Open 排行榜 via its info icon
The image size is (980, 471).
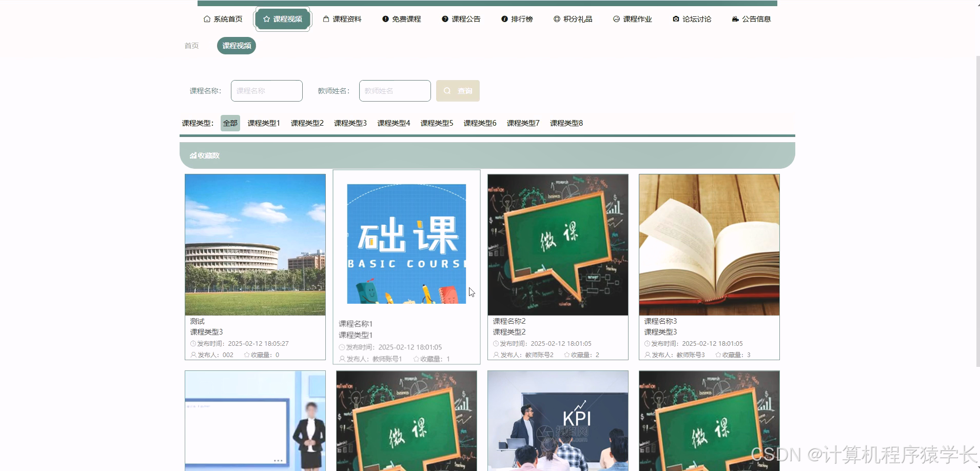(503, 18)
